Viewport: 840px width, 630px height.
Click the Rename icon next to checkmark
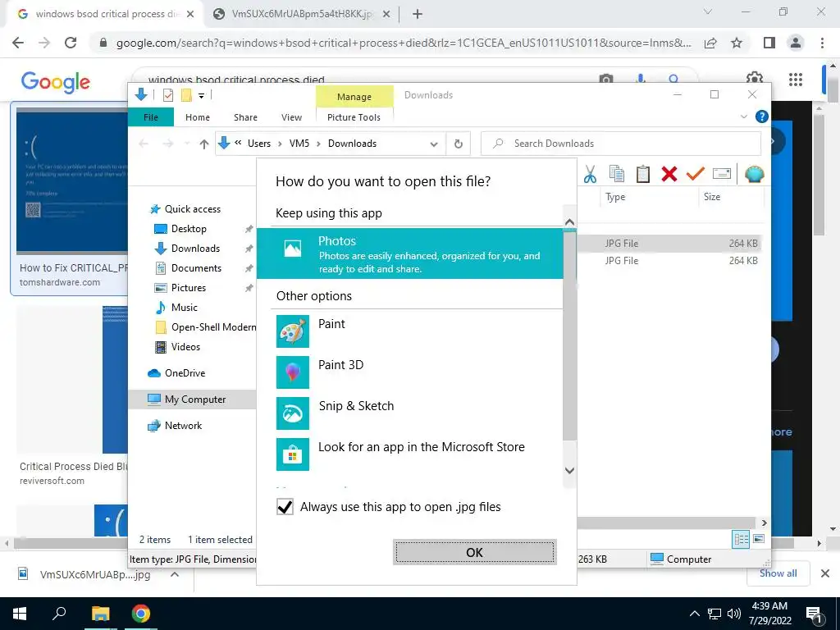coord(722,174)
